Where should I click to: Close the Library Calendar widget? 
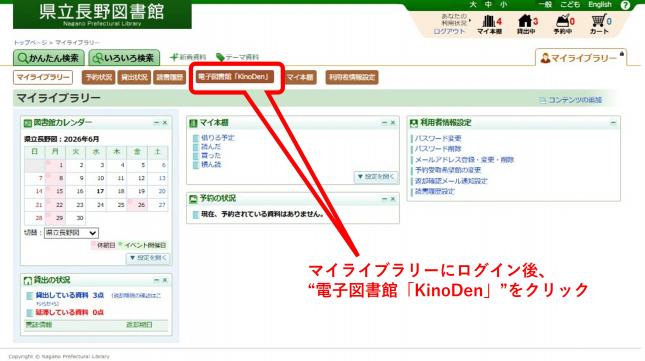165,123
